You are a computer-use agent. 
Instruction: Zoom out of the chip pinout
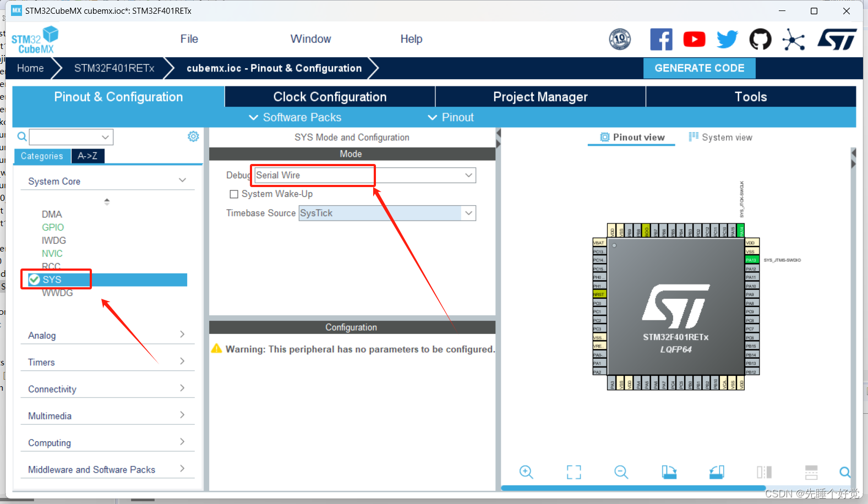coord(621,472)
